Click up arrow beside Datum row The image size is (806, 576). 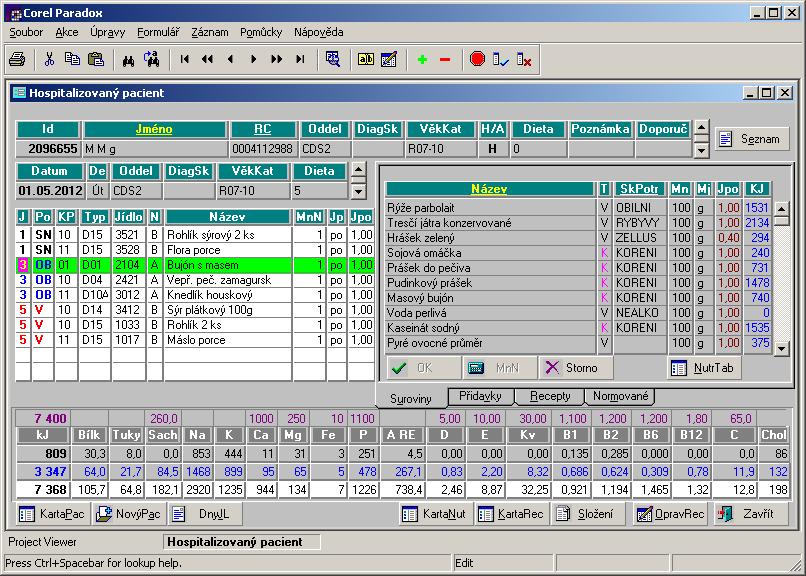point(359,169)
